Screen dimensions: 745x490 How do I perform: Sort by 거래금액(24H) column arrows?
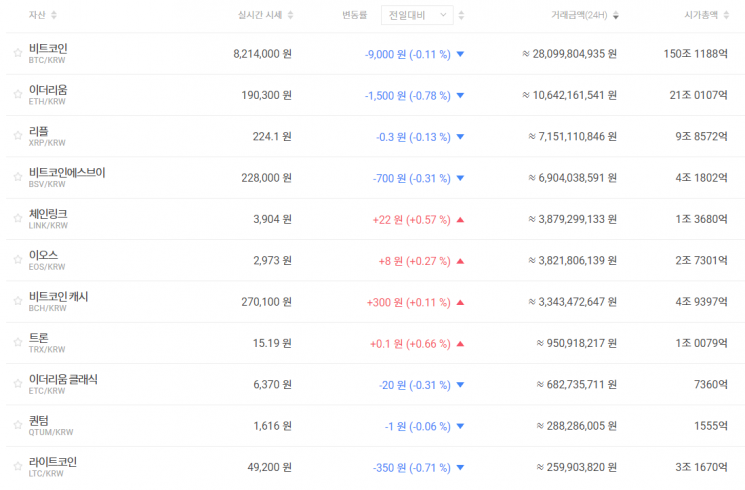pos(616,15)
